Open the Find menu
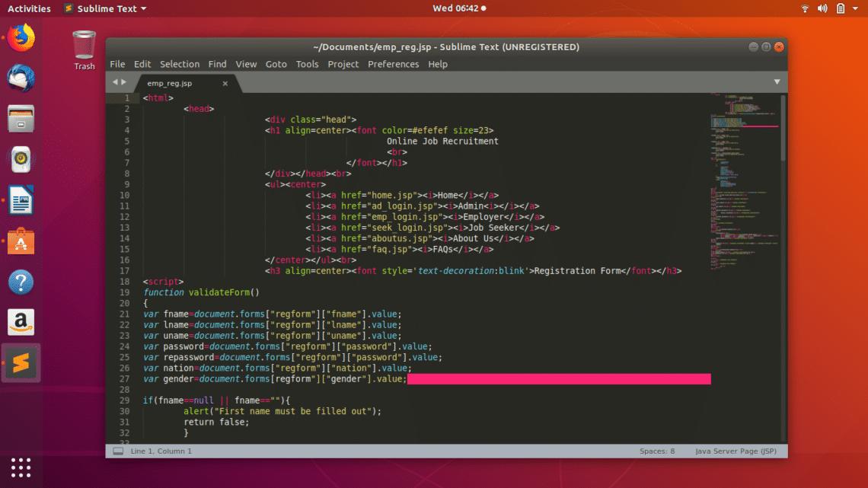Image resolution: width=868 pixels, height=488 pixels. (x=217, y=64)
